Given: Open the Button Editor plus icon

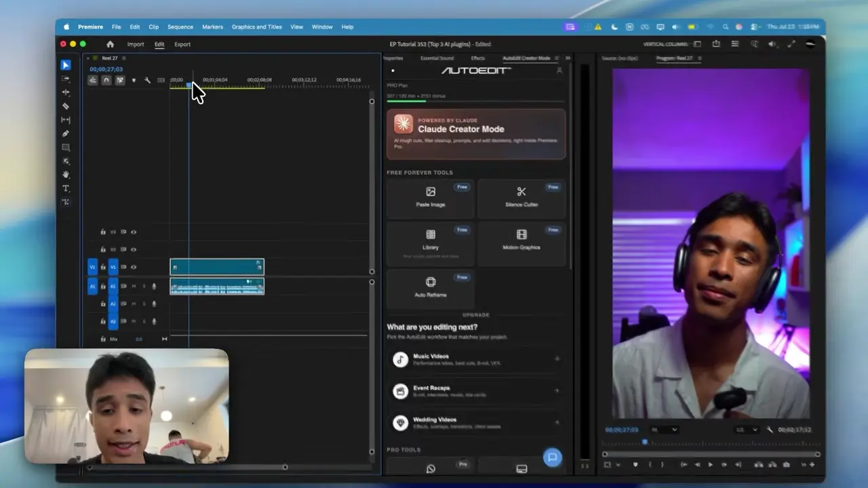Looking at the screenshot, I should pos(812,465).
